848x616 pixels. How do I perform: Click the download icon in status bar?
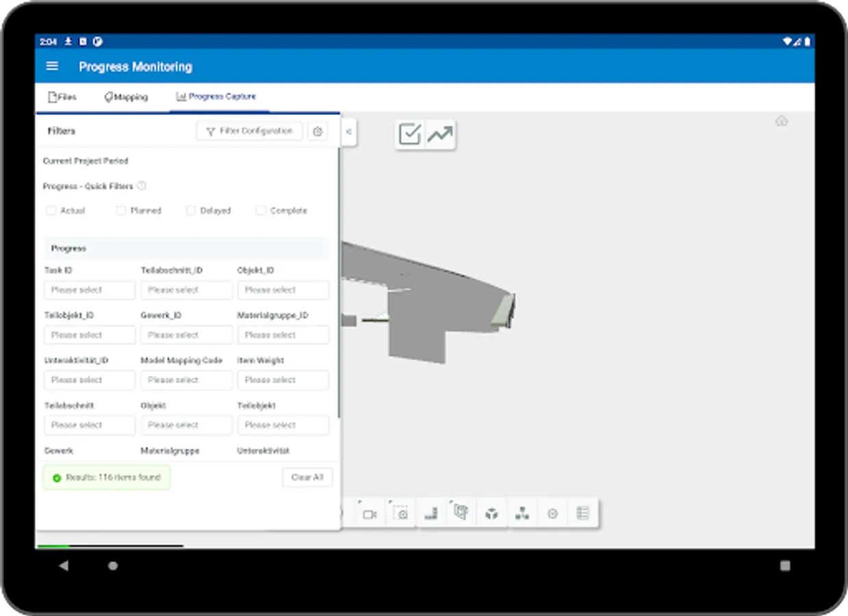point(68,42)
